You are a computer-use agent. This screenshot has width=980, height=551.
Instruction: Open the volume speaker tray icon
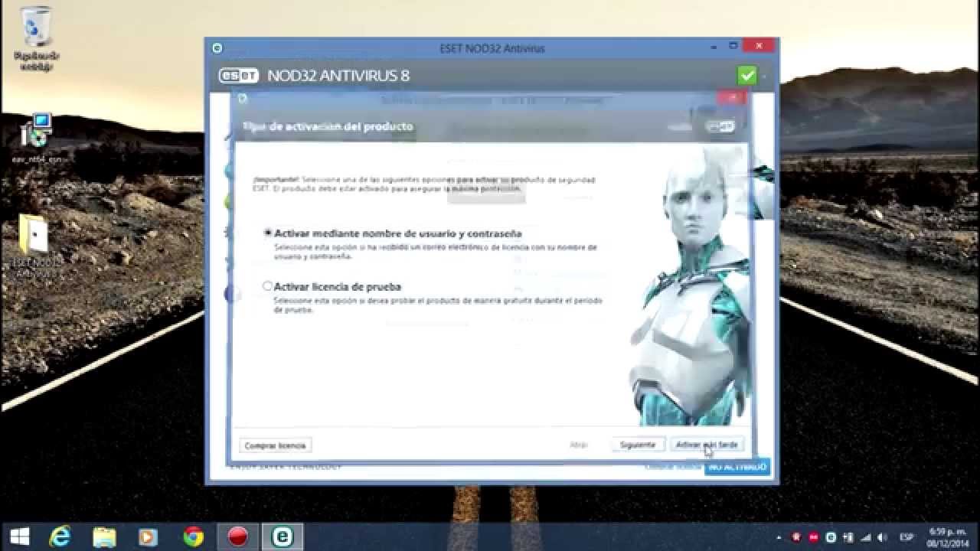pos(882,537)
